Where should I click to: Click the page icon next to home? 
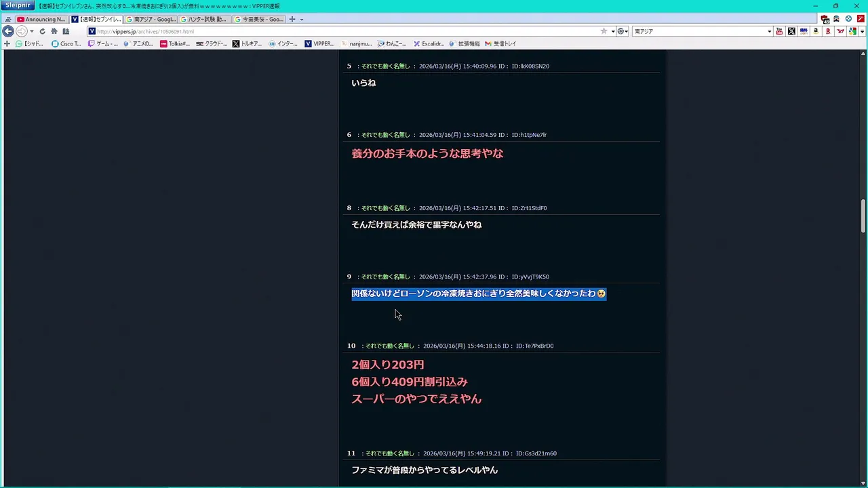(x=66, y=31)
